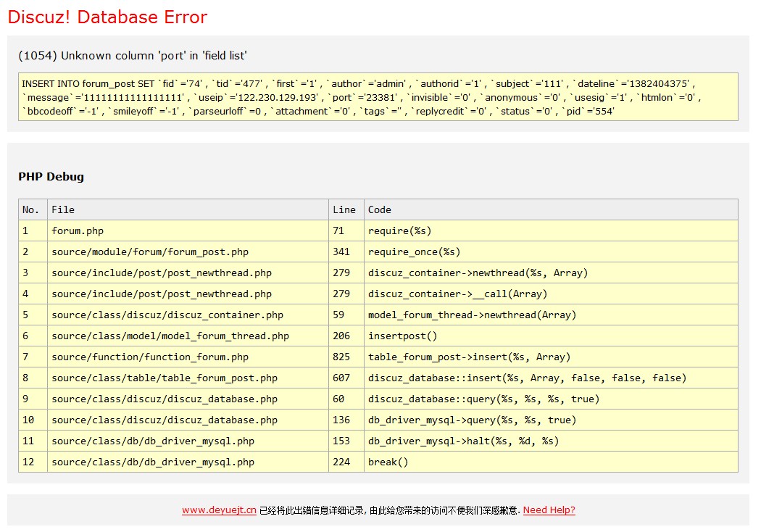The height and width of the screenshot is (532, 782).
Task: Click line number "60" in row 9
Action: click(x=346, y=399)
